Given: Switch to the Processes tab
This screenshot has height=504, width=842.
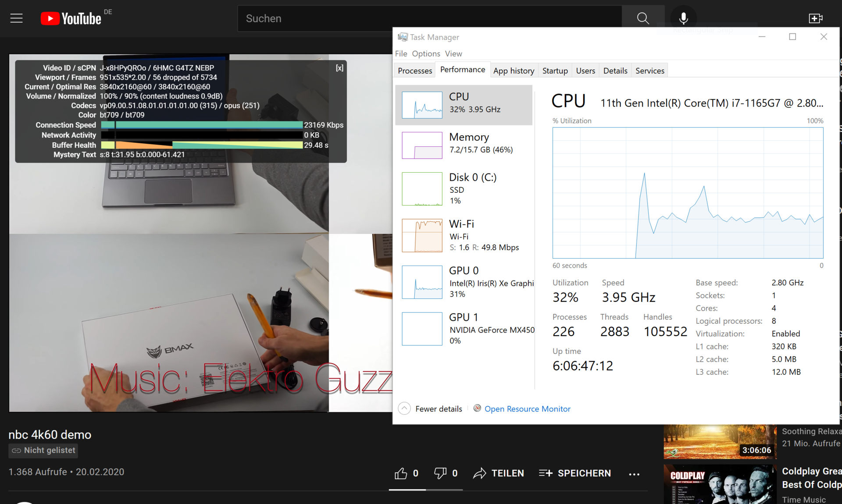Looking at the screenshot, I should coord(415,71).
